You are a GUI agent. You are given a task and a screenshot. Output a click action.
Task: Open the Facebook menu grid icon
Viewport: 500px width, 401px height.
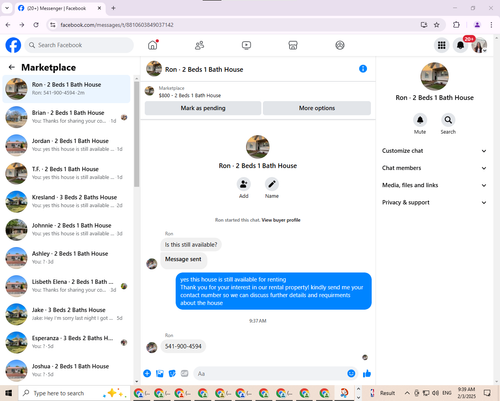click(442, 45)
